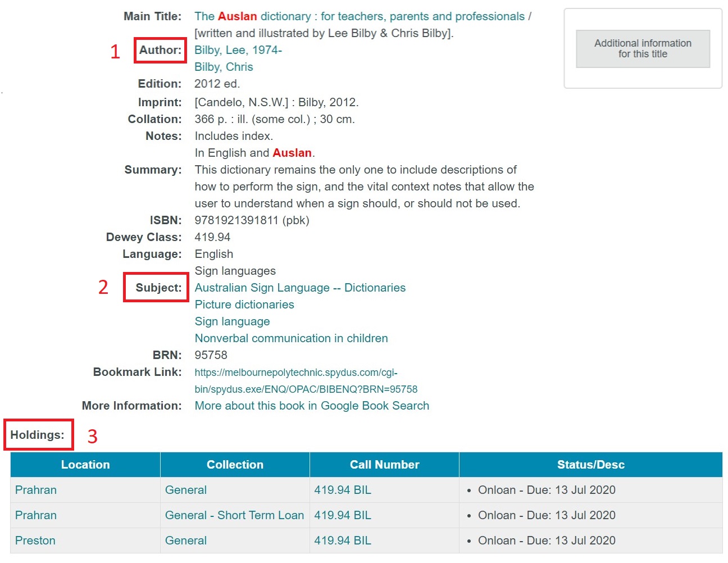Open subject Nonverbal communication in children

[291, 338]
